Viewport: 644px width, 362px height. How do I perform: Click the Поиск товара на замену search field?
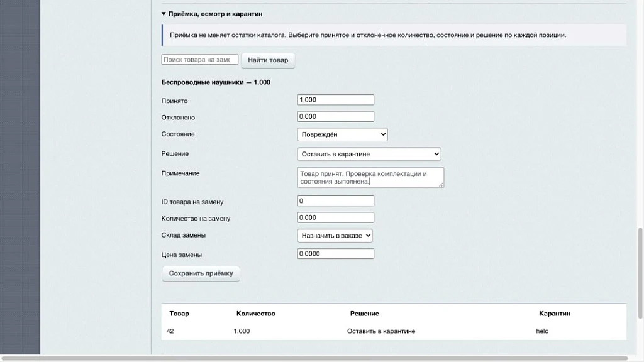coord(199,60)
